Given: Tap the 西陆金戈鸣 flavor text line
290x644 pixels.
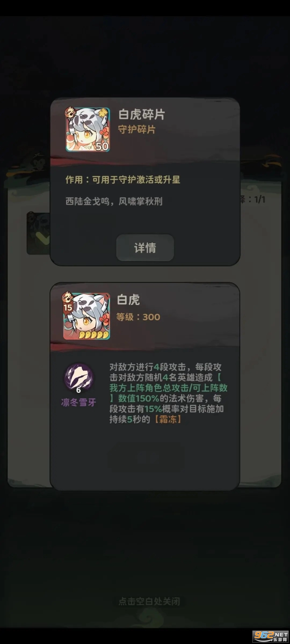Looking at the screenshot, I should click(114, 201).
